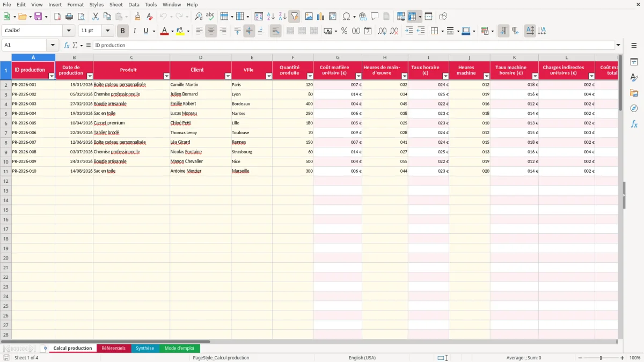
Task: Open the Data menu
Action: point(134,4)
